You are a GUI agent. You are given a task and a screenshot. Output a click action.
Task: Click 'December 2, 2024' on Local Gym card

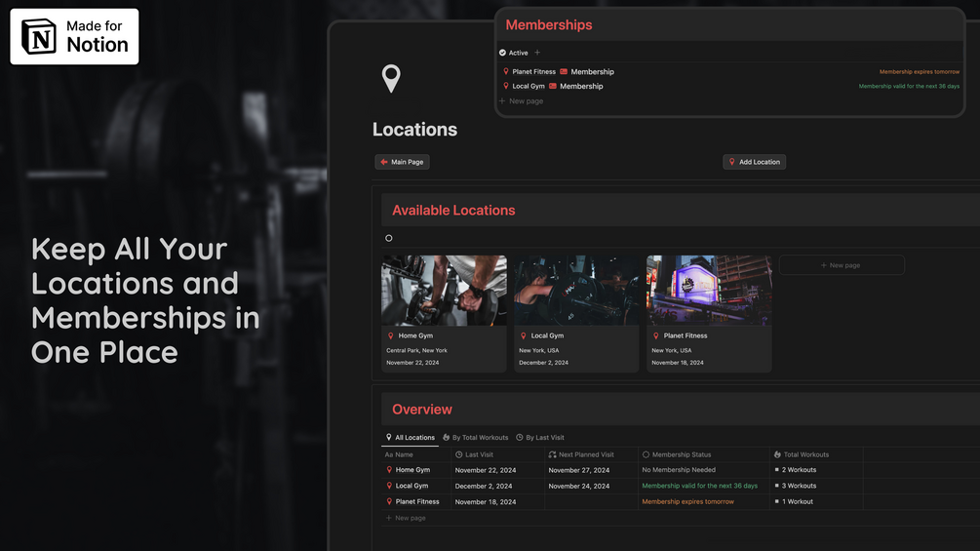point(543,363)
